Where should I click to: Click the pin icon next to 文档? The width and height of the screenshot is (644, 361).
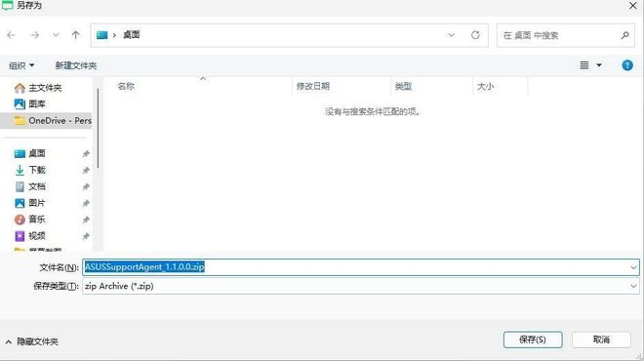coord(86,187)
